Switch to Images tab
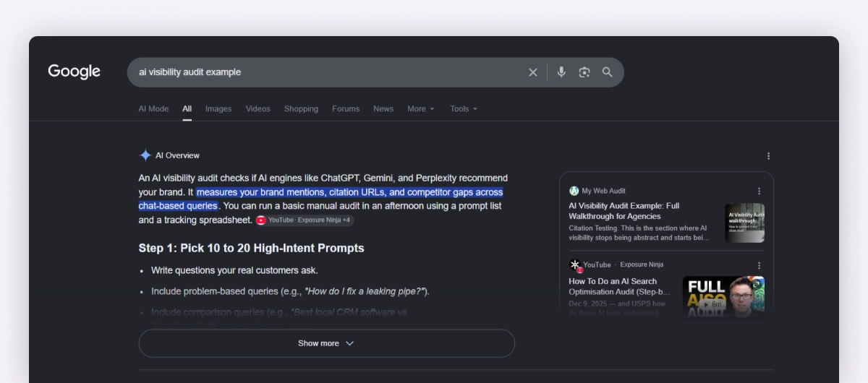Viewport: 868px width, 383px height. [x=218, y=108]
